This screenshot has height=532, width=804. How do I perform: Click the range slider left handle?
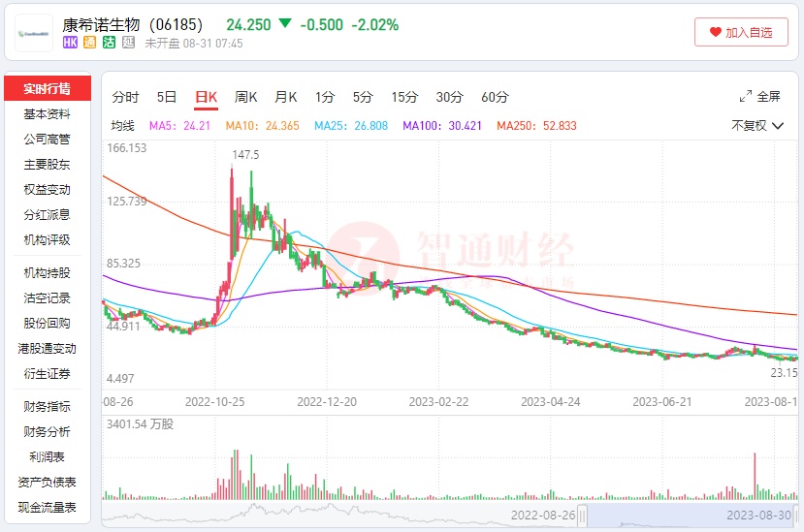click(582, 516)
